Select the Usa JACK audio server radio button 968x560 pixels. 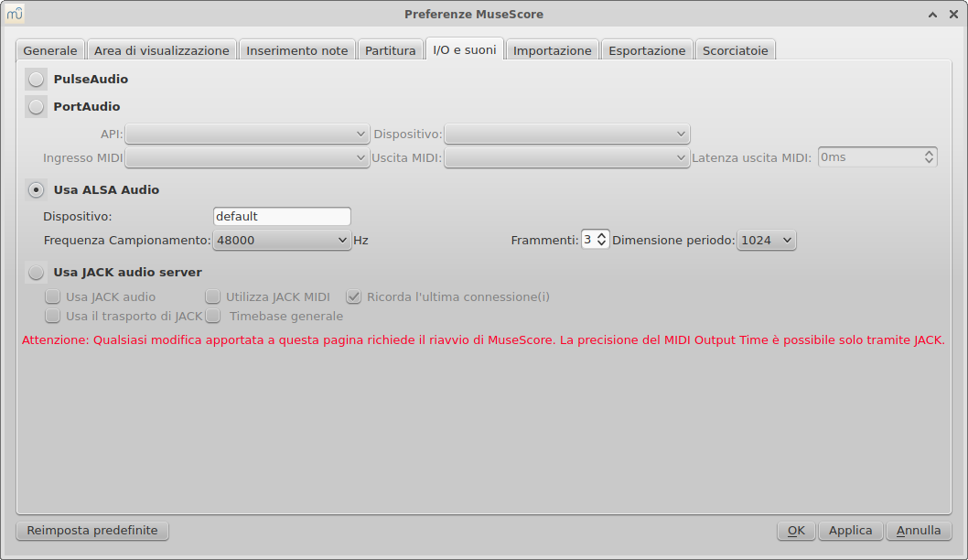pyautogui.click(x=36, y=272)
